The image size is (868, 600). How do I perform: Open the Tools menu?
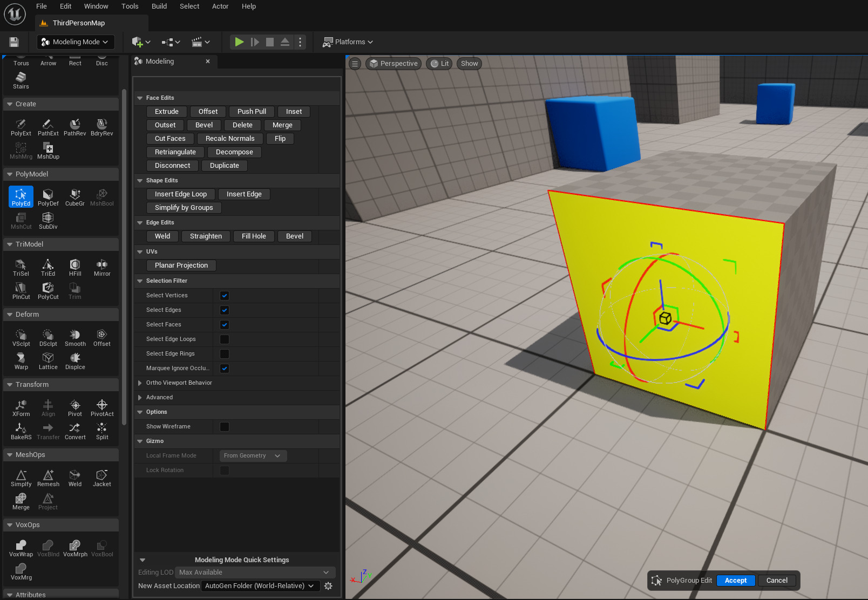coord(130,6)
